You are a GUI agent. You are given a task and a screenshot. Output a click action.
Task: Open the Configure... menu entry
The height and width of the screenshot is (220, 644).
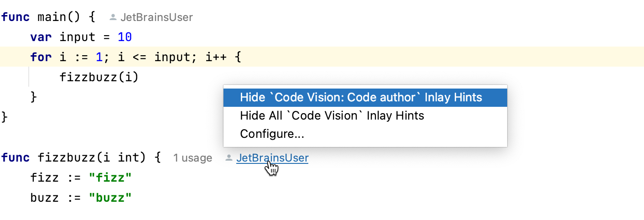272,134
